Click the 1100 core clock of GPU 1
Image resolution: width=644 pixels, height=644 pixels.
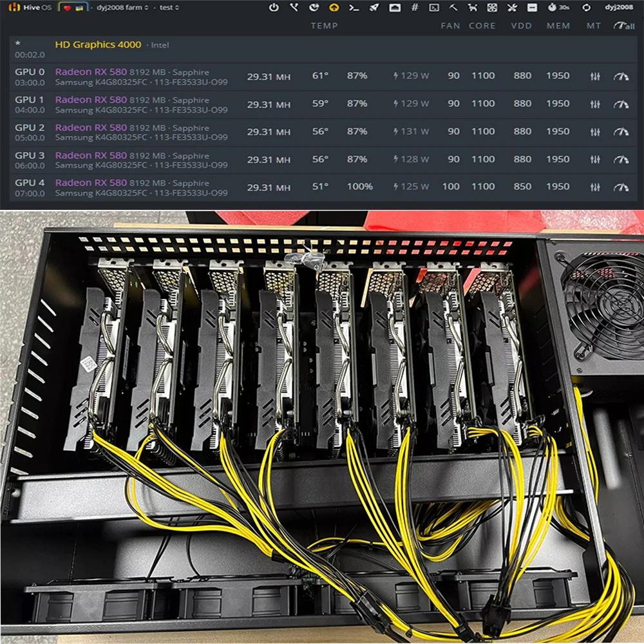coord(483,104)
